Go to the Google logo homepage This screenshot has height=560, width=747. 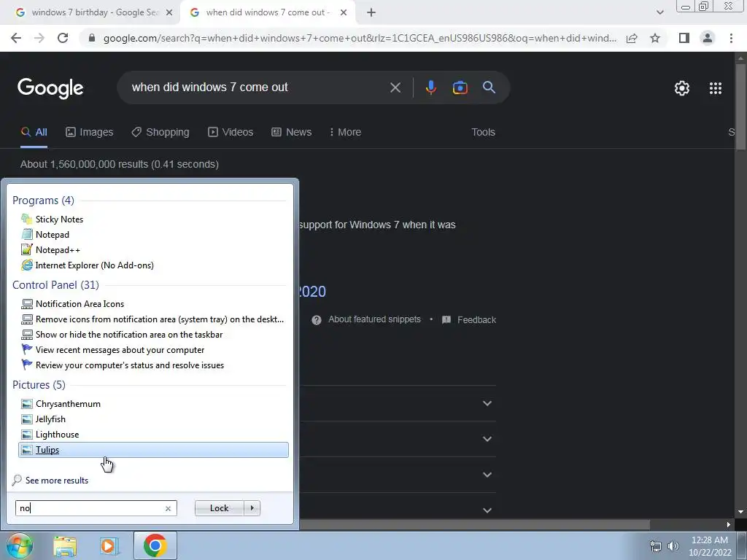pyautogui.click(x=50, y=88)
